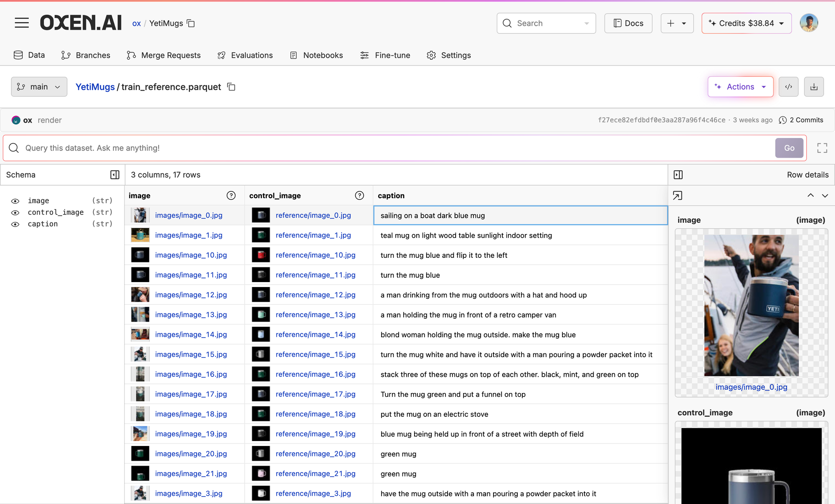Expand query box to fullscreen

pyautogui.click(x=822, y=148)
